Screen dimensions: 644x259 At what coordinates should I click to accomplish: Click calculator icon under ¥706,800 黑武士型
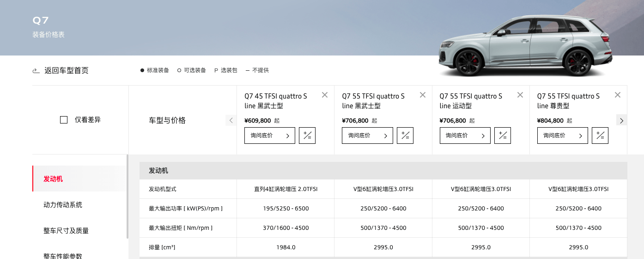click(x=405, y=136)
